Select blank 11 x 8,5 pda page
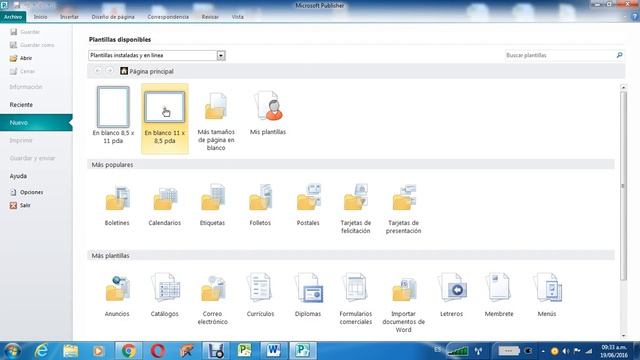 [164, 118]
